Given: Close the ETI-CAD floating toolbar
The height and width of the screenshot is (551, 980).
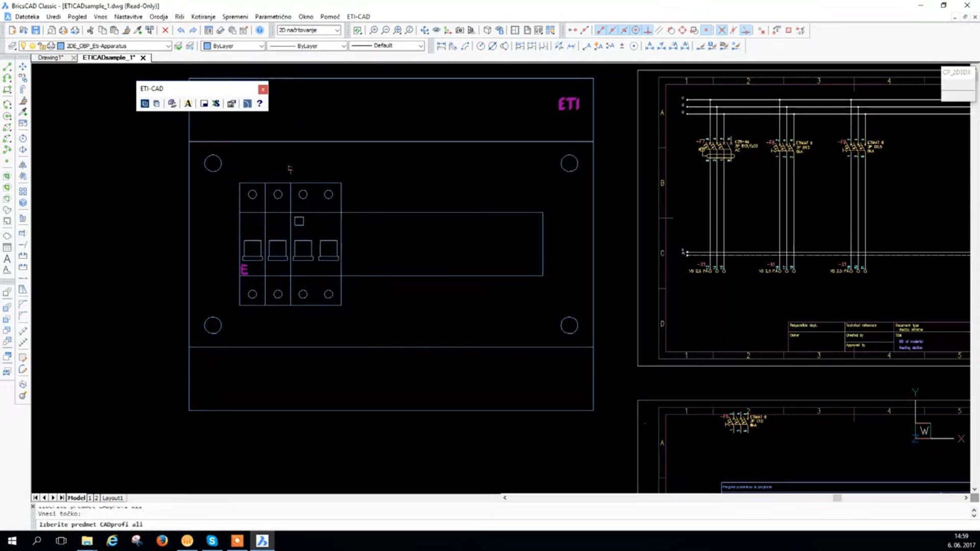Looking at the screenshot, I should pyautogui.click(x=263, y=89).
